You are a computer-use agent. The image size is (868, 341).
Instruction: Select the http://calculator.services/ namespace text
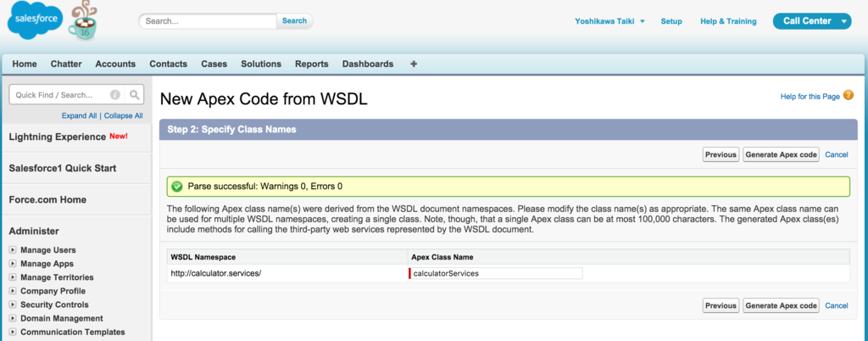(x=215, y=273)
